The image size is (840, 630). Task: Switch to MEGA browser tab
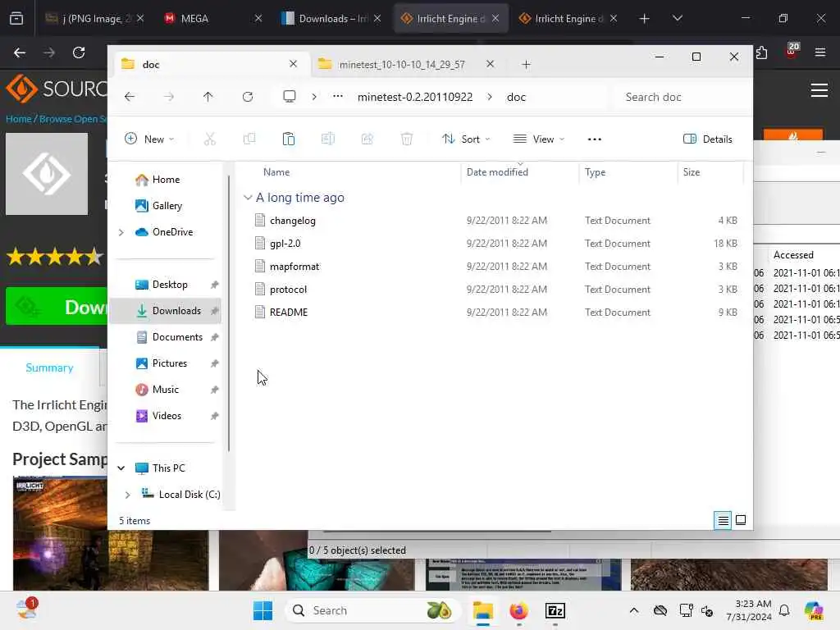pyautogui.click(x=212, y=18)
